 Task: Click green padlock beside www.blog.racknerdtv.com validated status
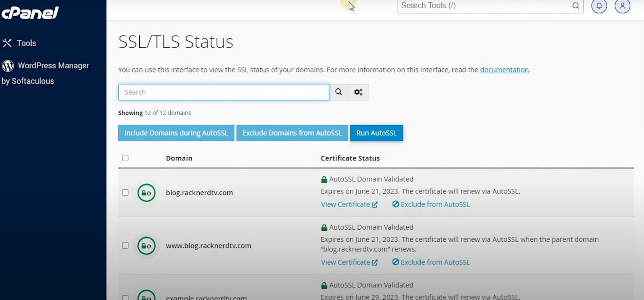324,228
